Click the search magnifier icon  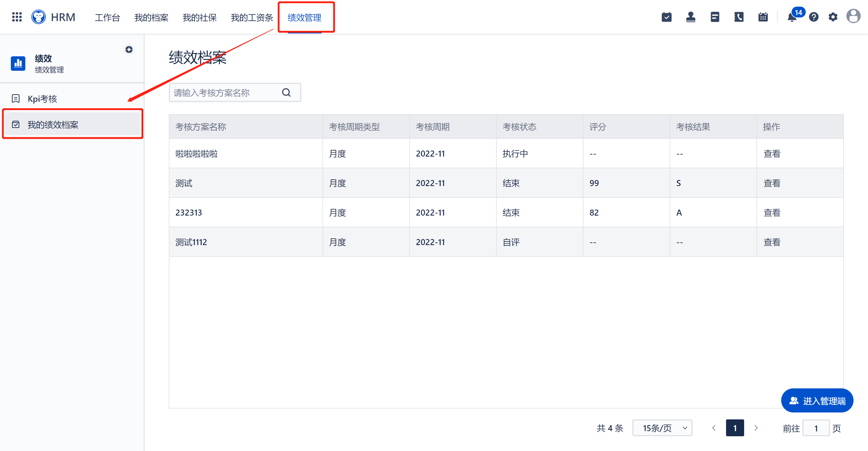[286, 92]
